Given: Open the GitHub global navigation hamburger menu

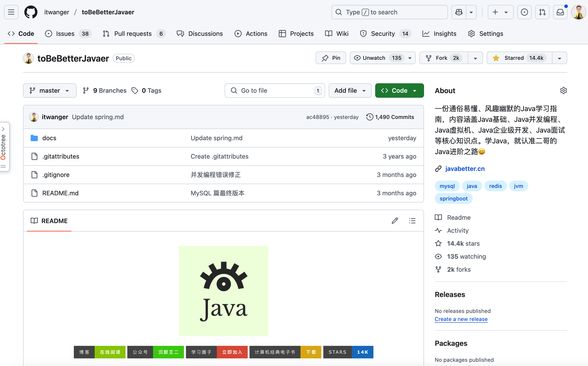Looking at the screenshot, I should coord(11,12).
